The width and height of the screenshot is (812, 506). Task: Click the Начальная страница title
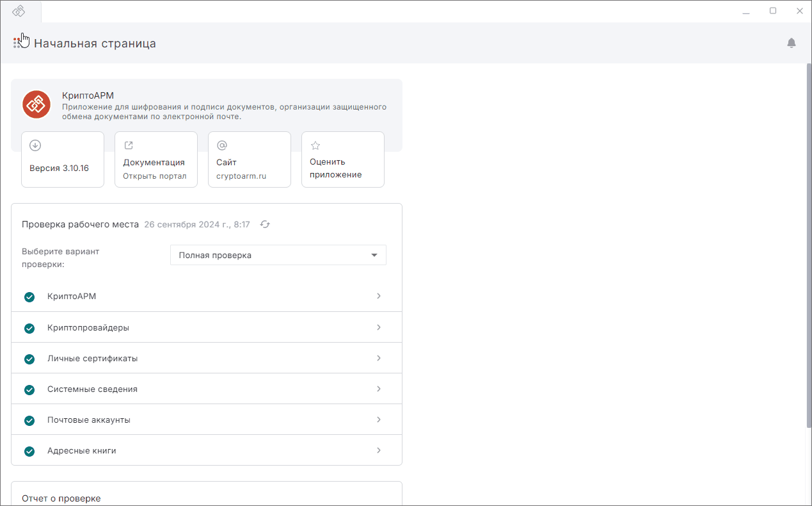click(x=95, y=44)
